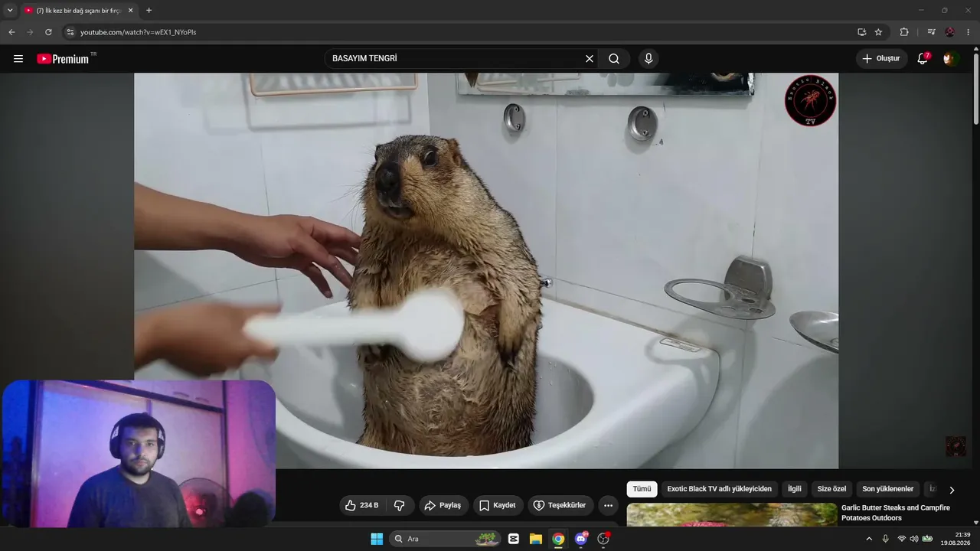980x551 pixels.
Task: View site information icon in address bar
Action: point(70,32)
